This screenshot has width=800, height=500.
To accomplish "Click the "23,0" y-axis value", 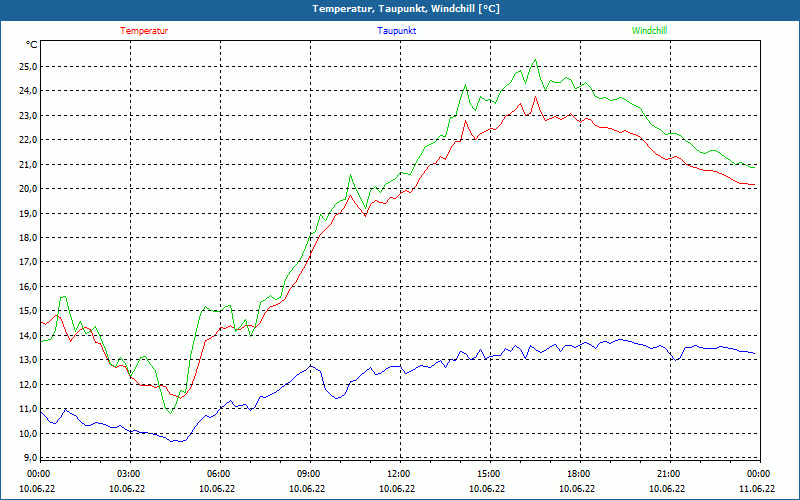I will coord(28,115).
